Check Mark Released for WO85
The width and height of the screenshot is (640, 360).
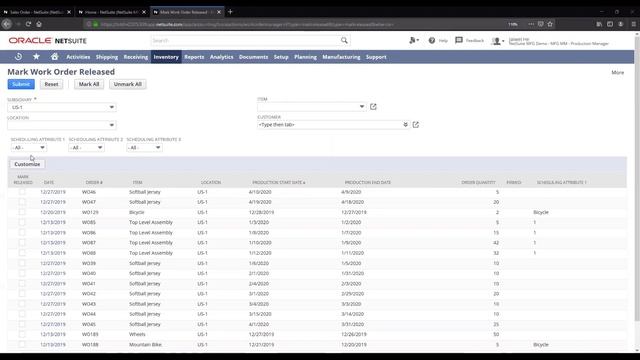pyautogui.click(x=22, y=222)
